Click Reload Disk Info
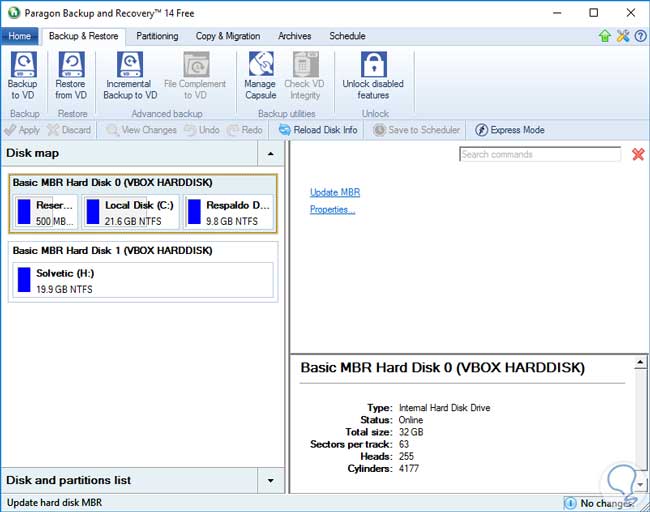650x512 pixels. point(318,130)
